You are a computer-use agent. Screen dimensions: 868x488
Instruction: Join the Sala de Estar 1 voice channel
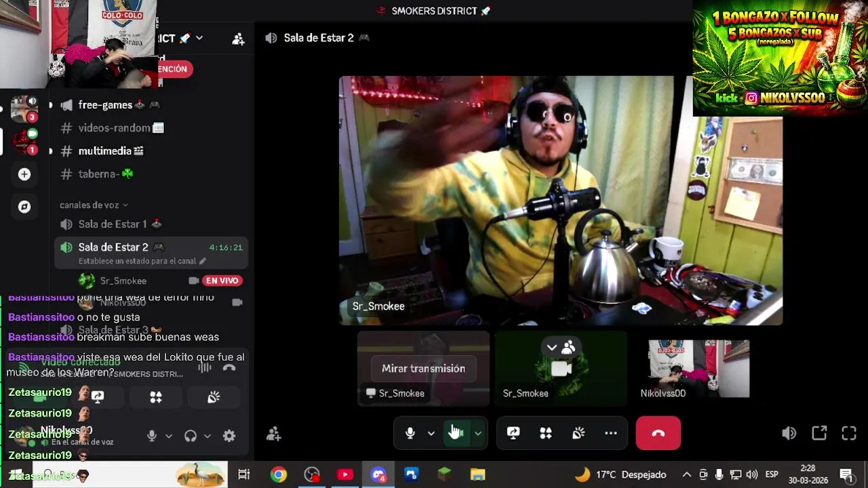coord(151,224)
